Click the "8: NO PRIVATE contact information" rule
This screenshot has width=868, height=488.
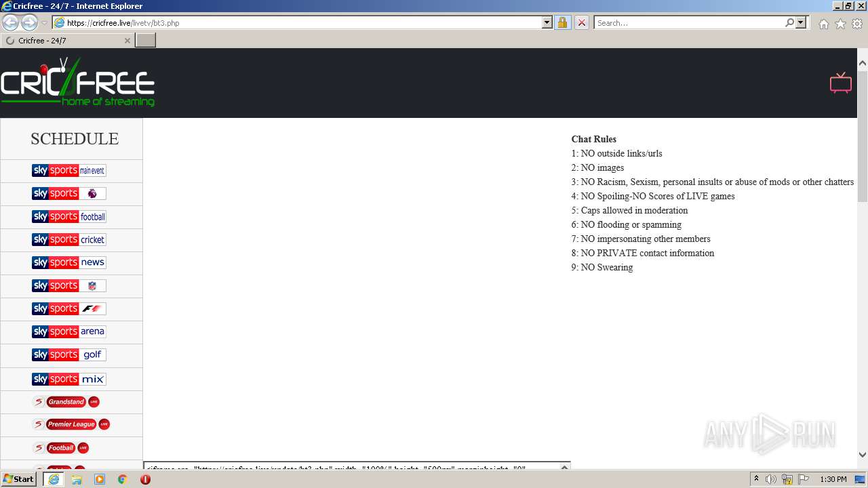click(642, 253)
